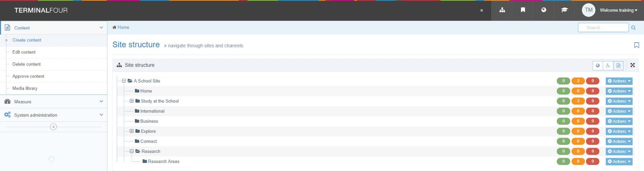Select the Business section in tree

tap(149, 121)
